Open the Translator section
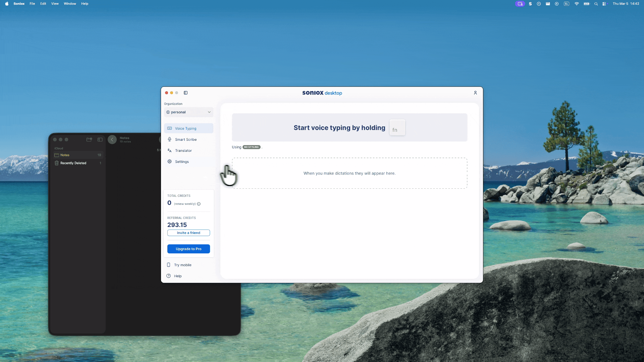The height and width of the screenshot is (362, 644). [183, 150]
